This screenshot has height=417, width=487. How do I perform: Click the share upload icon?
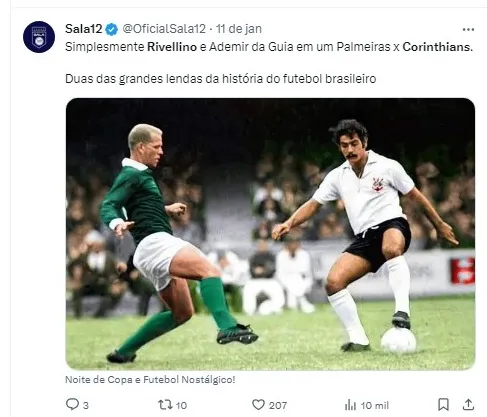pos(468,404)
